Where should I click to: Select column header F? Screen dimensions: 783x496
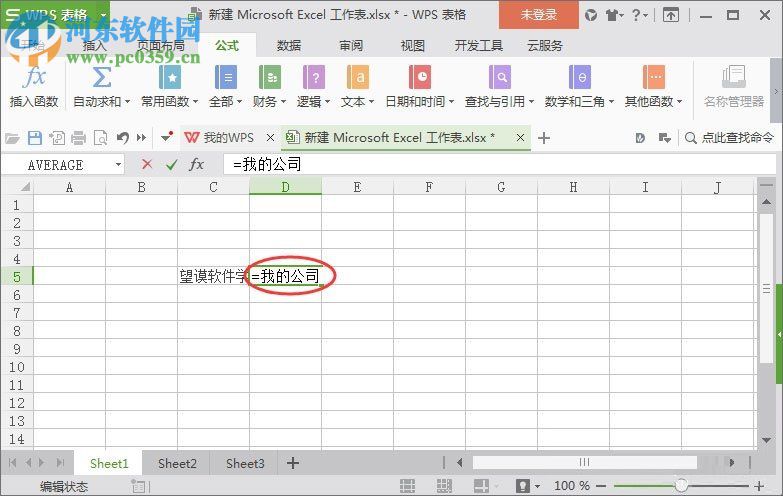[429, 187]
